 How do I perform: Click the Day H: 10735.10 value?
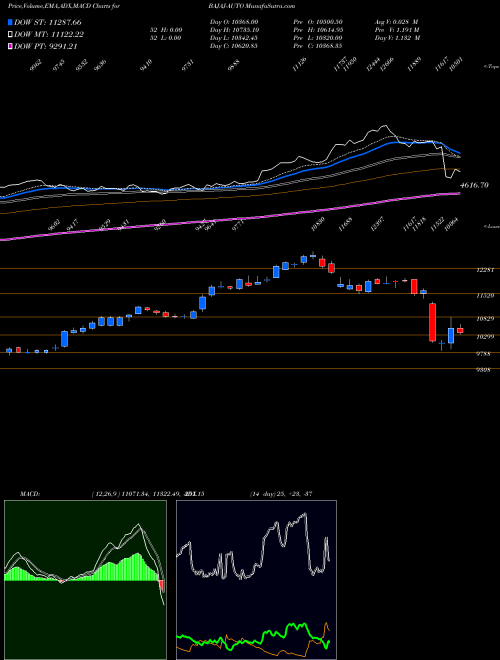[x=234, y=30]
